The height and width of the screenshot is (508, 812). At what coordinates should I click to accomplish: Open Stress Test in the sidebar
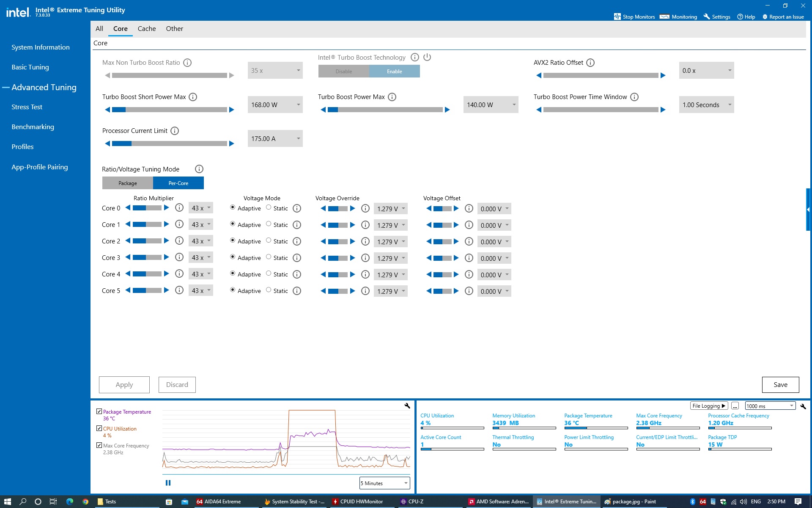click(x=27, y=107)
